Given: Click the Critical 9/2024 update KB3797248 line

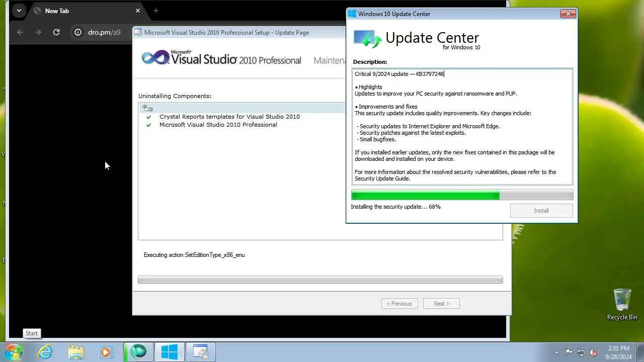Looking at the screenshot, I should point(399,74).
